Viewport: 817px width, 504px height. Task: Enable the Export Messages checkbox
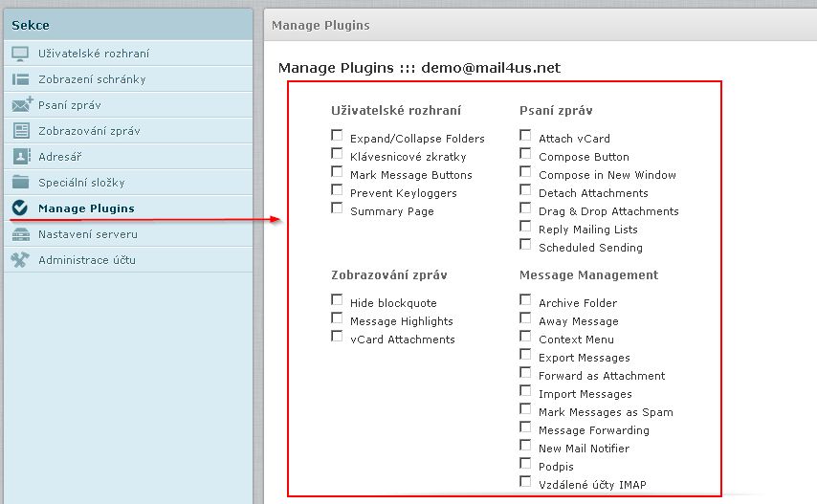coord(526,355)
